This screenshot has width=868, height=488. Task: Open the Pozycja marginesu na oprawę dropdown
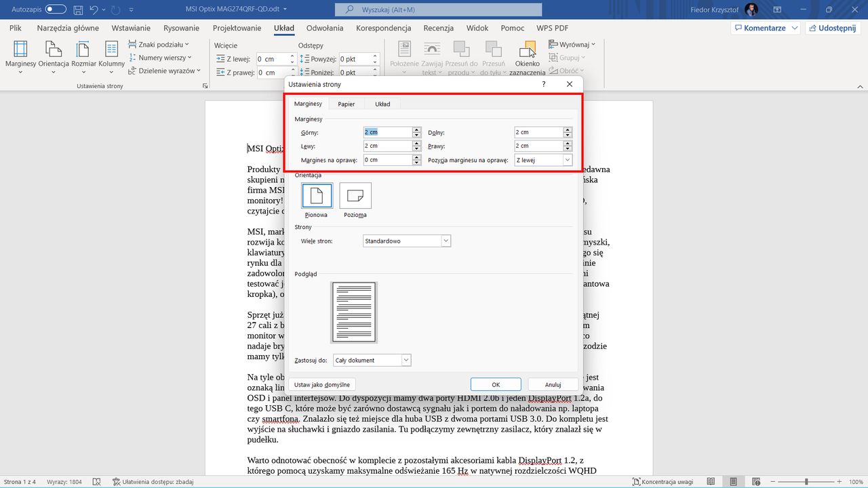[x=542, y=159]
